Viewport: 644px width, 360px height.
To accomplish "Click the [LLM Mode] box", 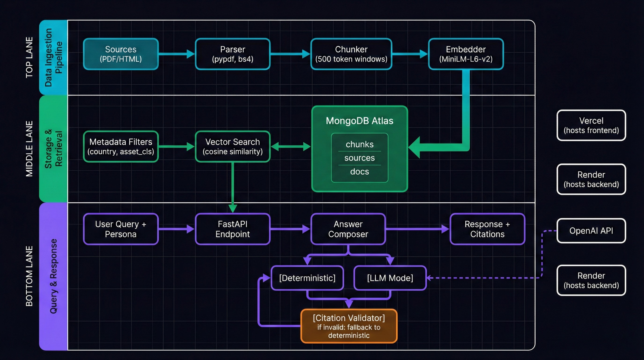I will coord(390,278).
